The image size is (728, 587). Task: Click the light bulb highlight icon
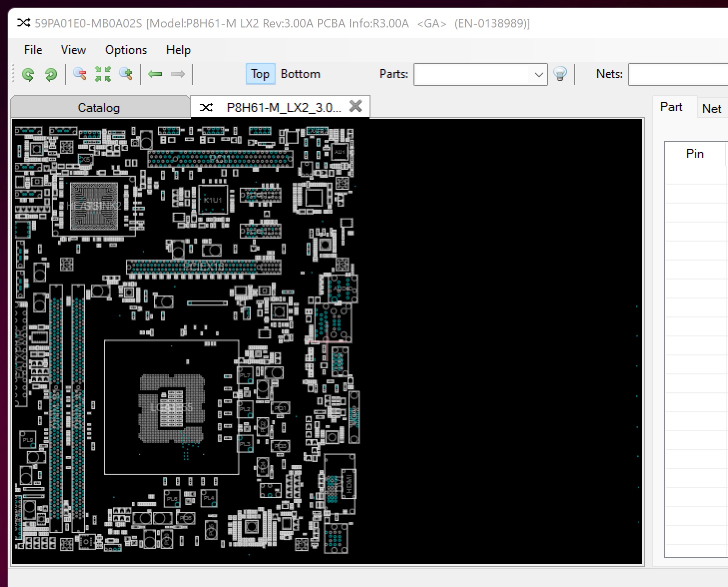tap(560, 74)
